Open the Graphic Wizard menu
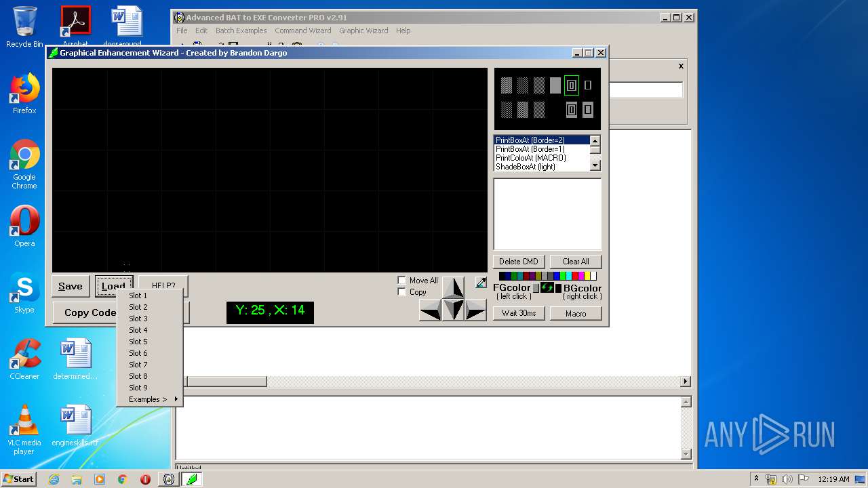The height and width of the screenshot is (488, 868). [x=363, y=30]
